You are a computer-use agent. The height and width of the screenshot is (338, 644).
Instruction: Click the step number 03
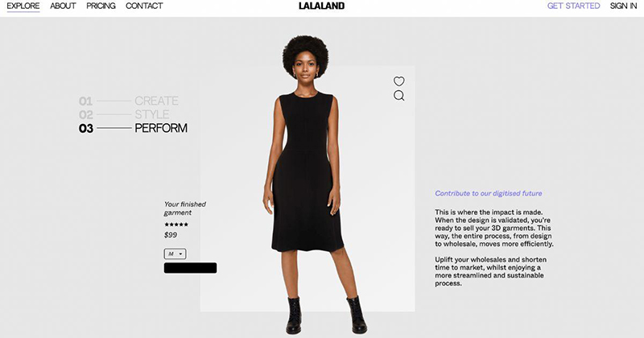(x=86, y=129)
